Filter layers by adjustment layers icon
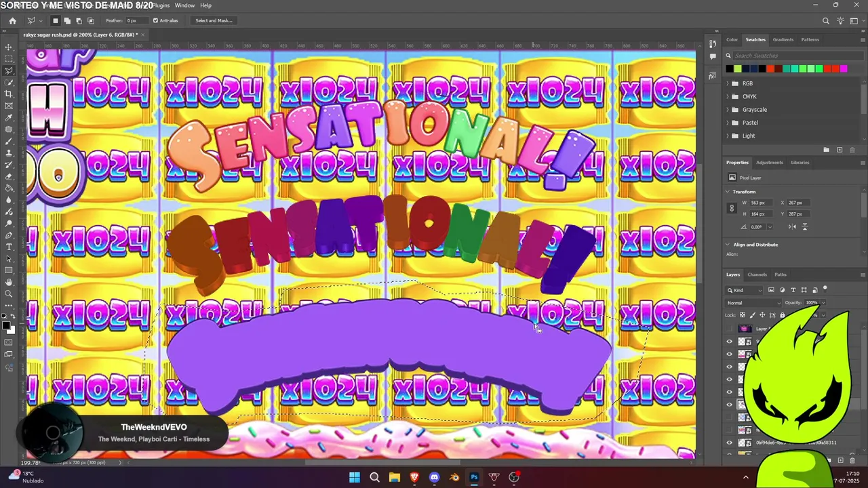This screenshot has width=868, height=488. click(x=782, y=290)
